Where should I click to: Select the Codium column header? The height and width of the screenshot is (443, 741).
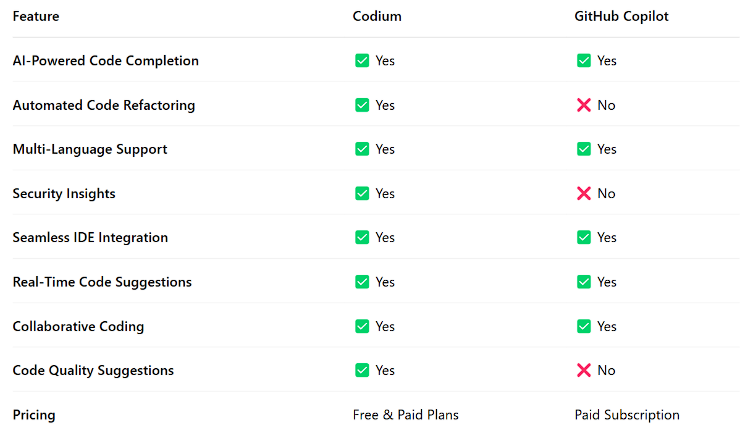(377, 16)
